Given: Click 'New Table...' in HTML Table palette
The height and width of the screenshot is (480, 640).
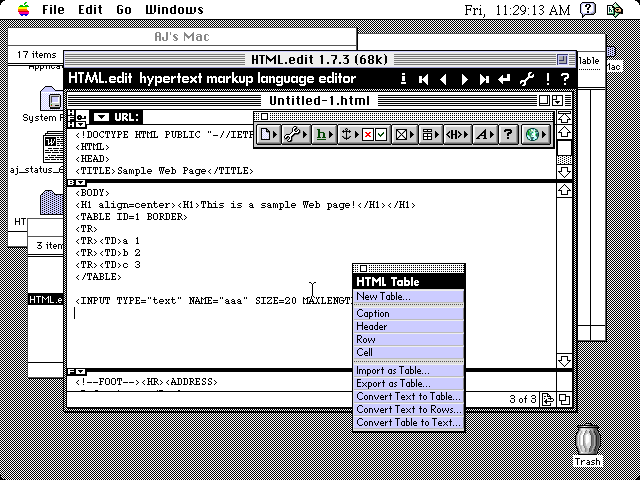Looking at the screenshot, I should [x=382, y=296].
